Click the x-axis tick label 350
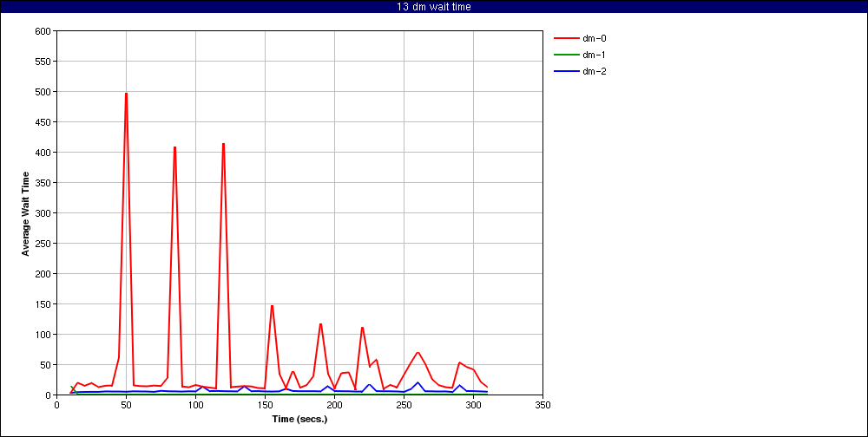This screenshot has width=868, height=437. pos(543,405)
